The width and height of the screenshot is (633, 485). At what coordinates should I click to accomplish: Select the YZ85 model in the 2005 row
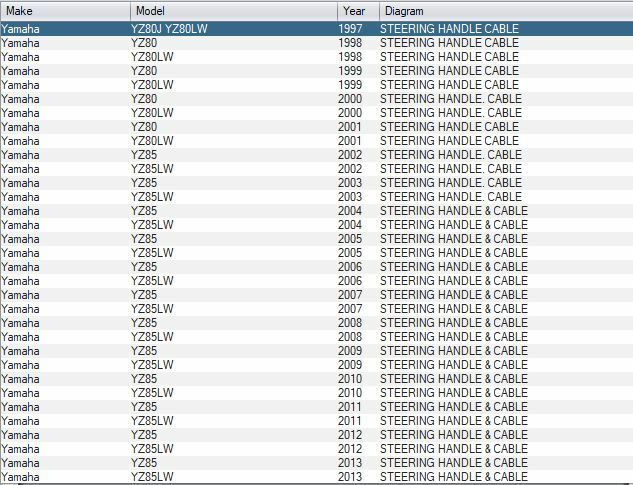(144, 239)
